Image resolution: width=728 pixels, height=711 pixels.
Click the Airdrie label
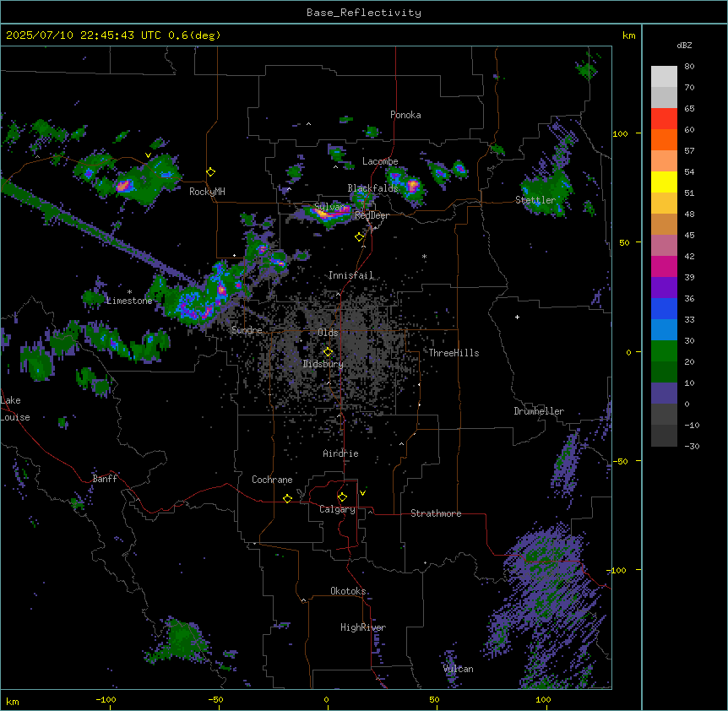point(341,453)
